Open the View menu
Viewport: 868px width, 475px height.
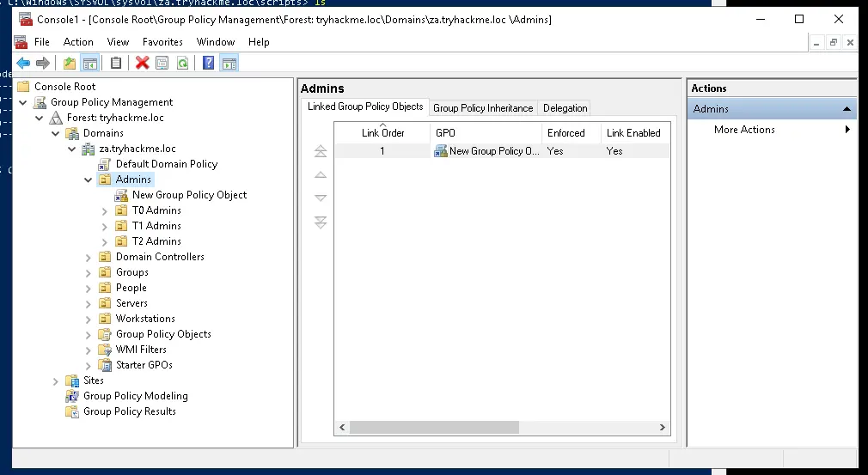(118, 42)
